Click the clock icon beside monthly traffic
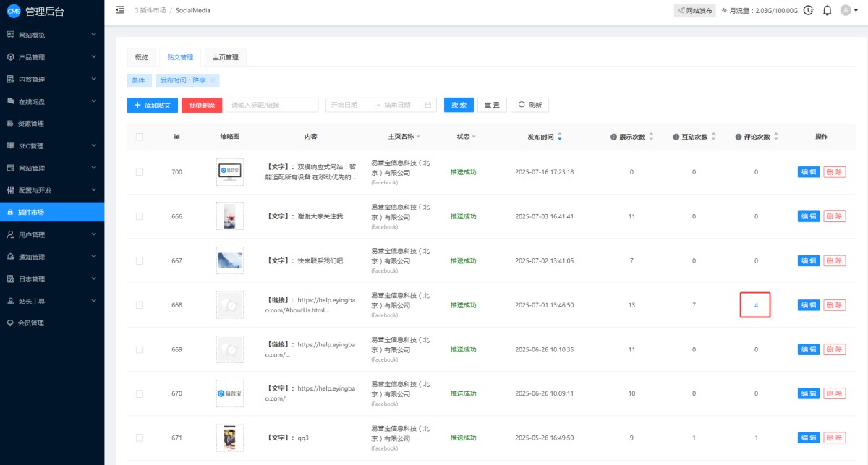The height and width of the screenshot is (465, 868). tap(809, 11)
